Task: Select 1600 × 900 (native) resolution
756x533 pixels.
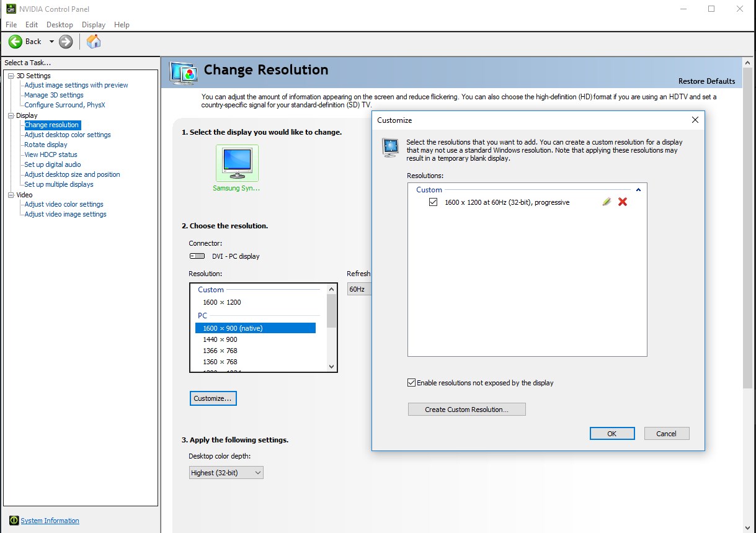Action: point(256,328)
